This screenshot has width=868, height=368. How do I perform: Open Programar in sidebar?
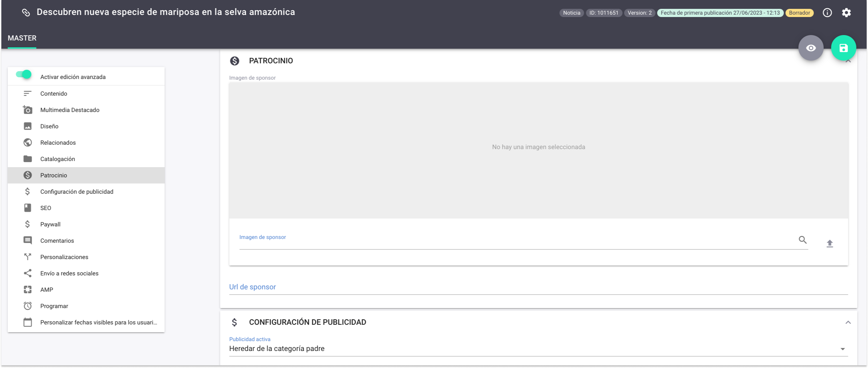tap(86, 306)
